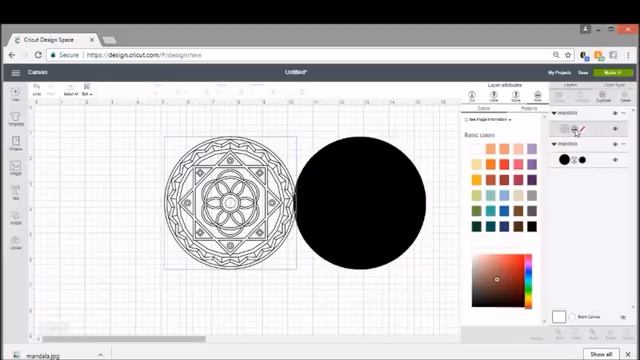Open the hamburger menu next to Canvas
The height and width of the screenshot is (360, 640).
point(16,73)
